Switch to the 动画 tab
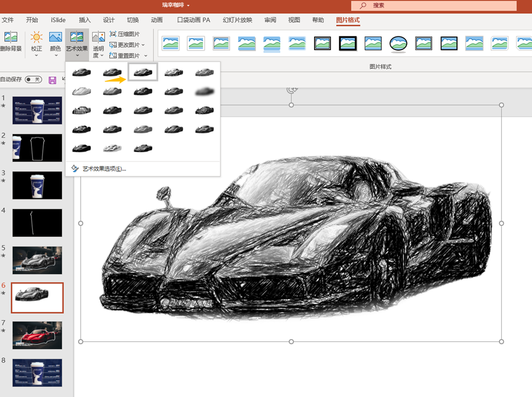The width and height of the screenshot is (532, 397). coord(156,20)
